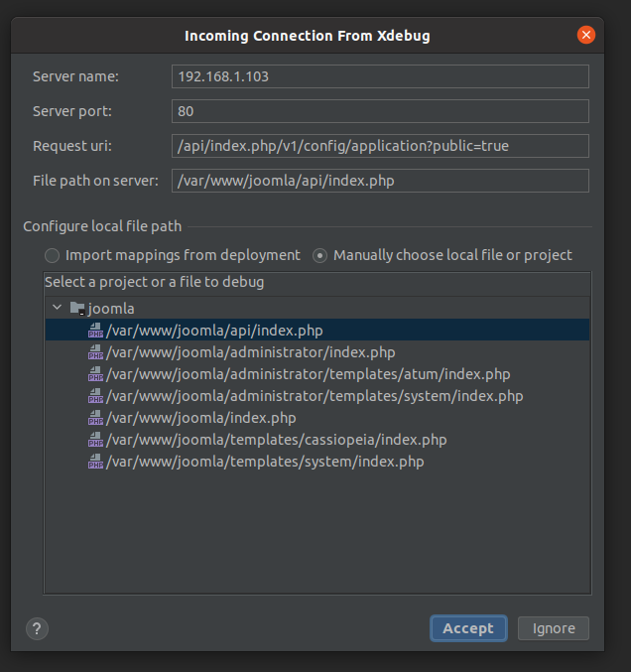Open help with question mark icon
This screenshot has width=631, height=672.
[x=38, y=628]
